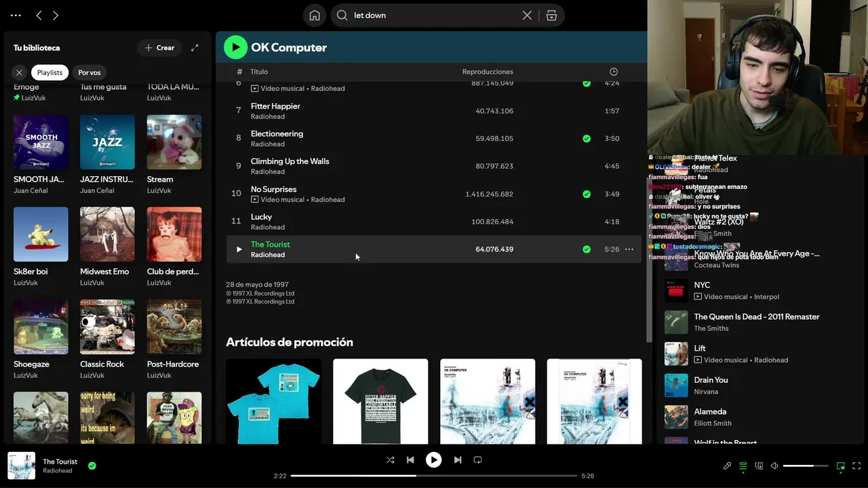The height and width of the screenshot is (488, 868).
Task: Open the JAZZ INSTRU... playlist cover
Action: point(107,142)
